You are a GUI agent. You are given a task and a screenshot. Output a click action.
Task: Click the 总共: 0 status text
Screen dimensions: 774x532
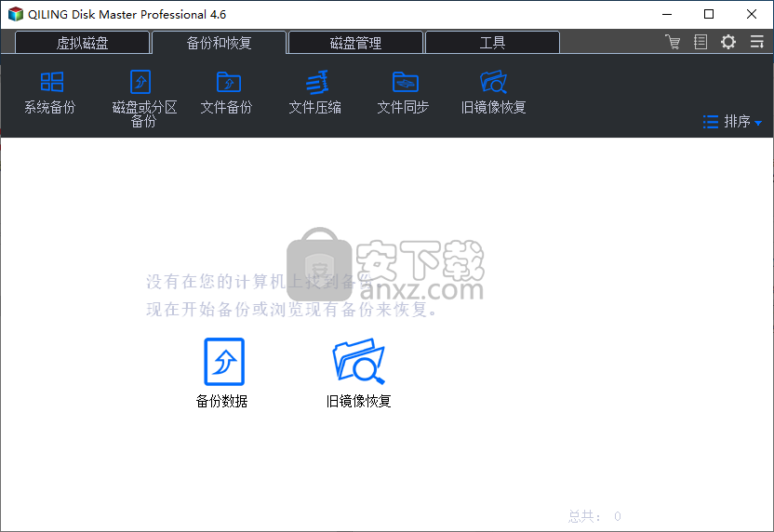(594, 516)
